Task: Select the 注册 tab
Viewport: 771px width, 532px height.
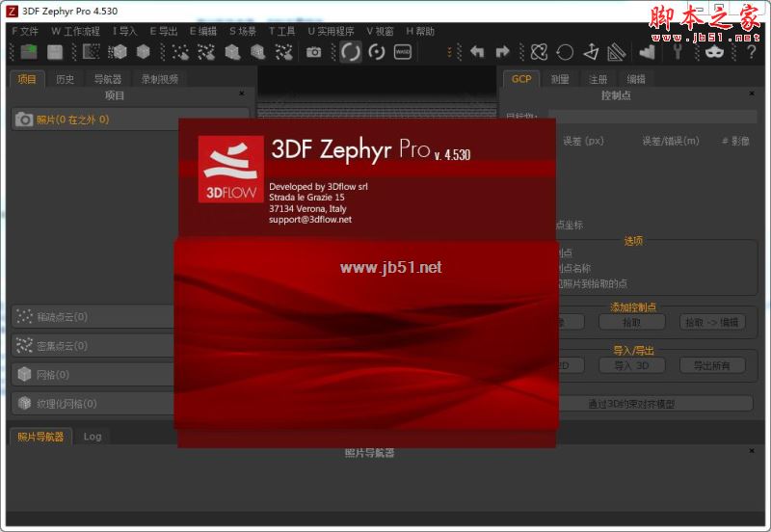Action: coord(598,79)
